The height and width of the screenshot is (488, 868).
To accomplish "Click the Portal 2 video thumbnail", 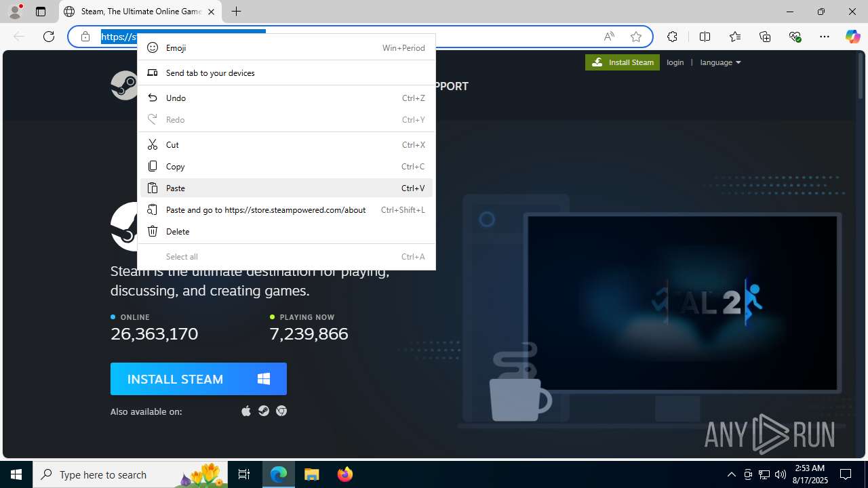I will (682, 302).
